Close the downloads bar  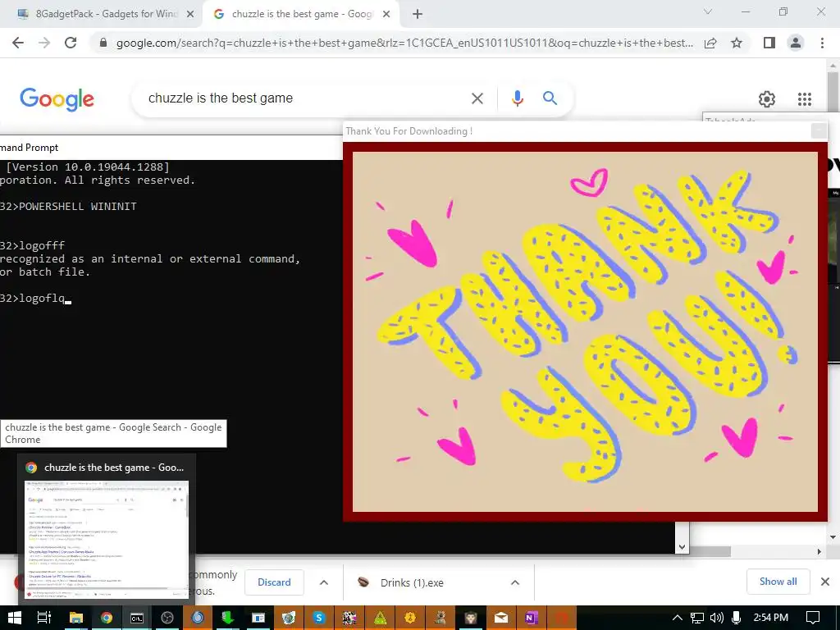[x=825, y=582]
